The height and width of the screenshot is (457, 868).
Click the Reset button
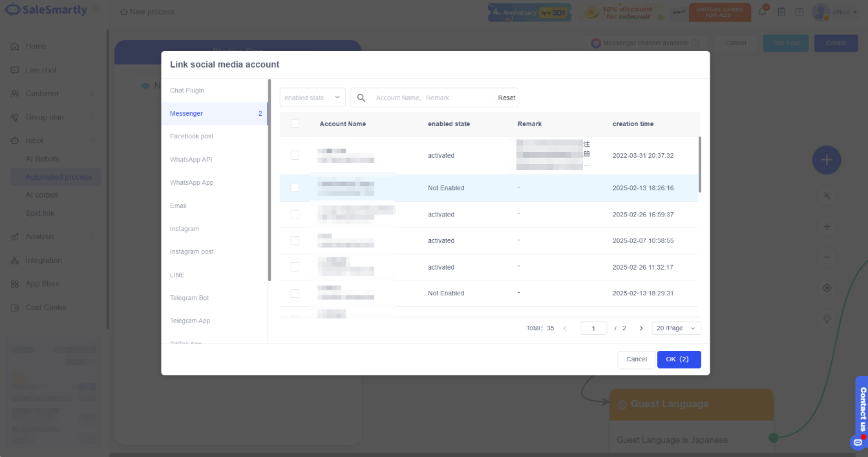pos(507,98)
